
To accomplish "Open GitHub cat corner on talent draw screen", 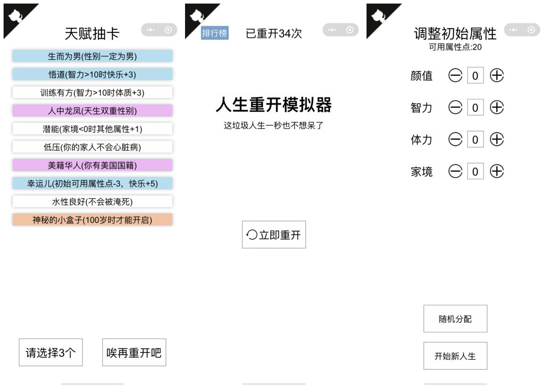I will pos(15,16).
